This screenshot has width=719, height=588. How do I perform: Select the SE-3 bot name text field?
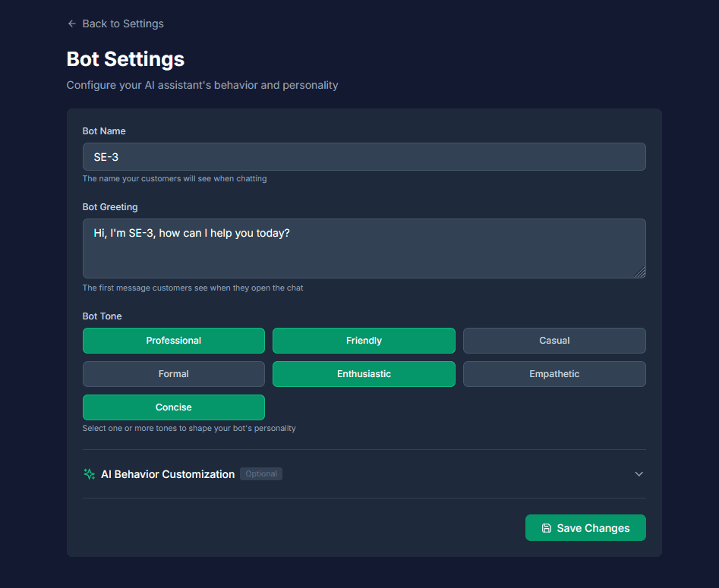coord(364,156)
